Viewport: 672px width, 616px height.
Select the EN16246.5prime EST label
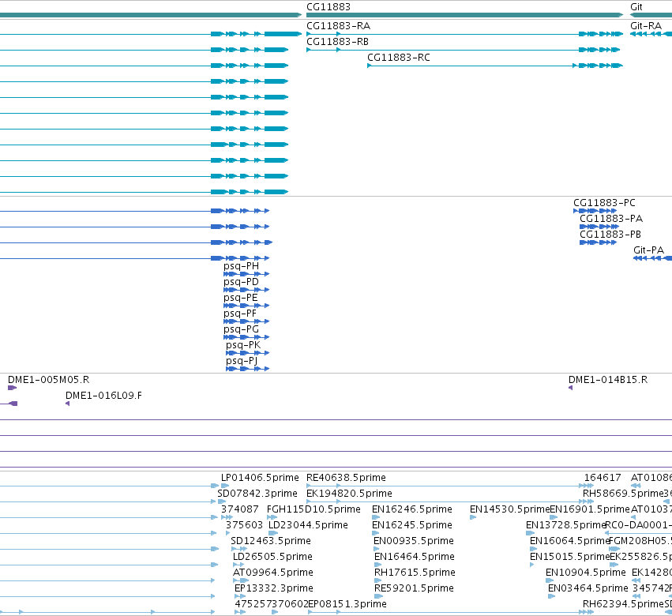412,509
